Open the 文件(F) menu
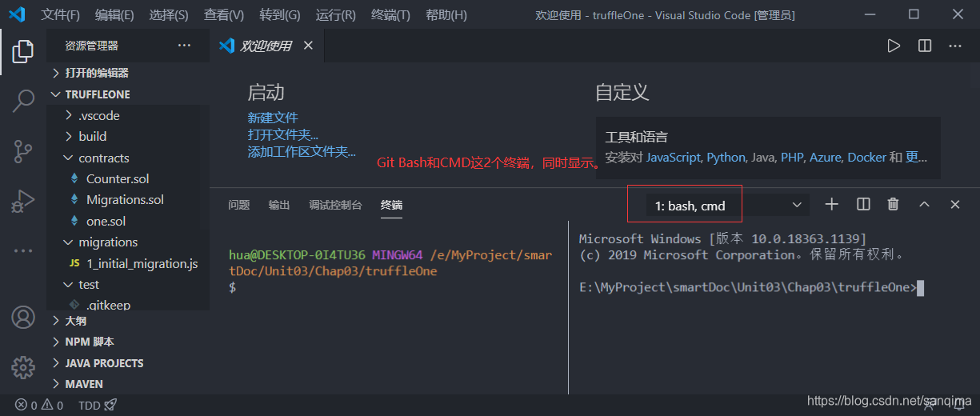980x416 pixels. pos(61,15)
